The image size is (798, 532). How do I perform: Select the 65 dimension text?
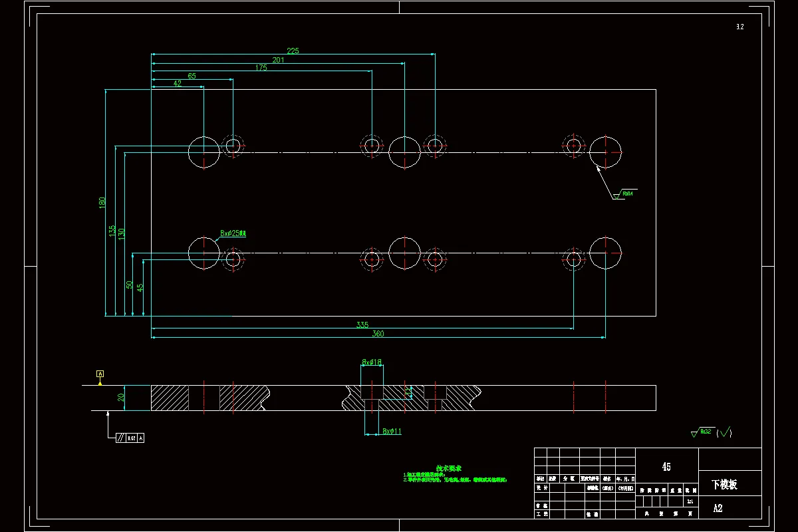(192, 76)
